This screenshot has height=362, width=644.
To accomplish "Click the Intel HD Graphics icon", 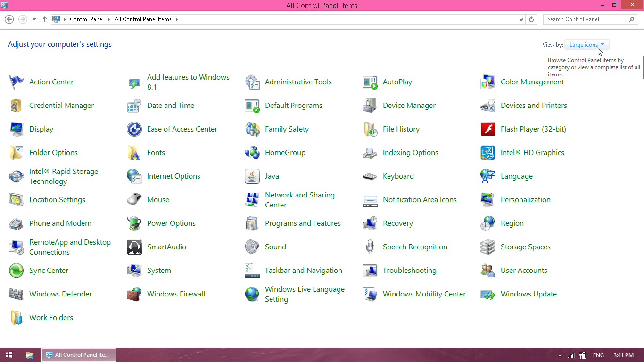I will click(x=488, y=153).
